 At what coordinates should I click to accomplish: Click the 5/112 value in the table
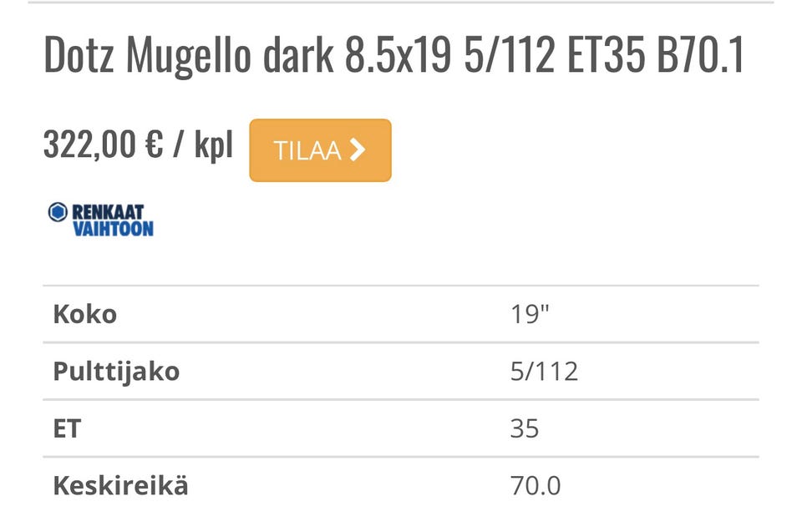coord(544,371)
